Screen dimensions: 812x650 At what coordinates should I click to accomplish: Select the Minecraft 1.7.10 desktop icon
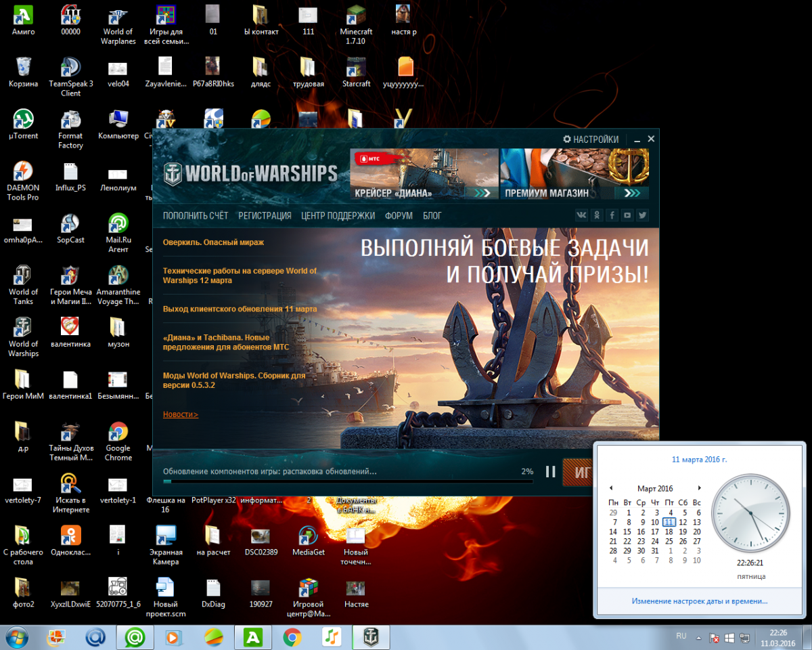tap(356, 25)
